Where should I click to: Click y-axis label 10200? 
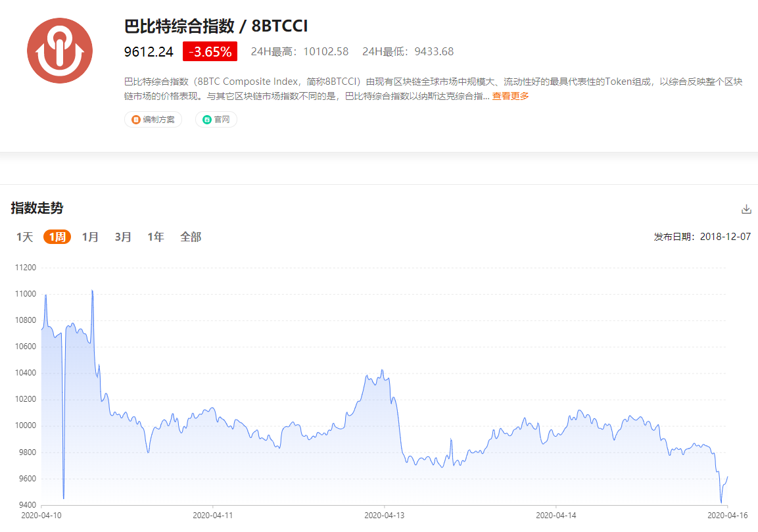[26, 399]
